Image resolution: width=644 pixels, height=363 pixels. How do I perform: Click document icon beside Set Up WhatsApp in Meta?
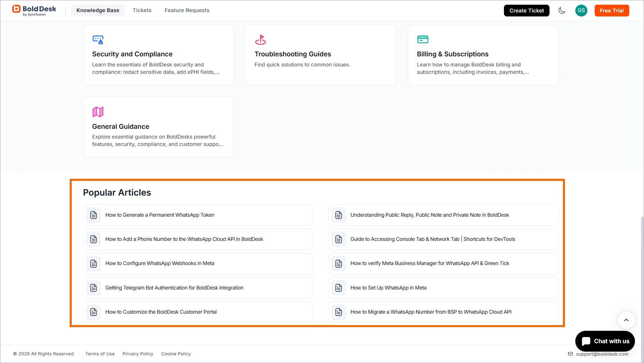(x=338, y=288)
